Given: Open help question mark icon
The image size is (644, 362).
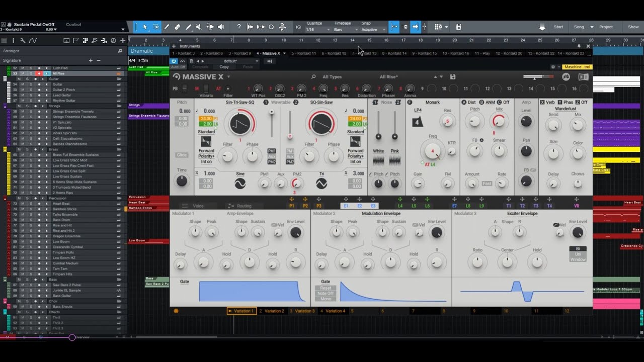Looking at the screenshot, I should [x=239, y=27].
